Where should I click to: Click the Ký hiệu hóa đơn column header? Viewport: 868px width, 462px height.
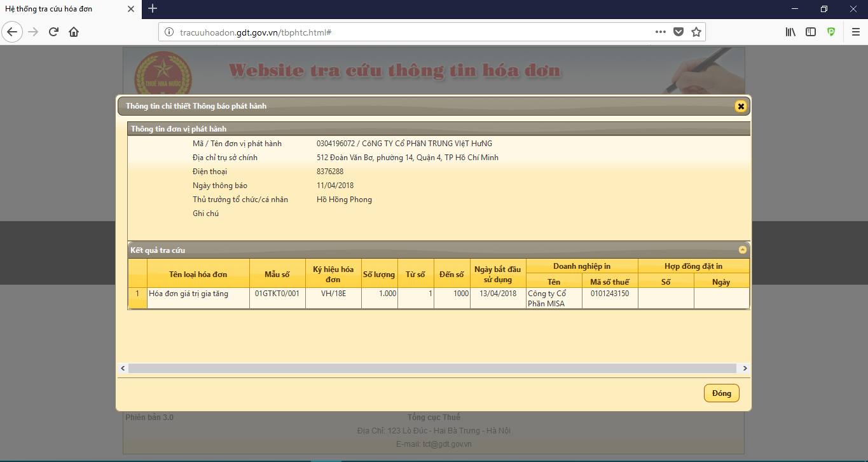point(333,275)
